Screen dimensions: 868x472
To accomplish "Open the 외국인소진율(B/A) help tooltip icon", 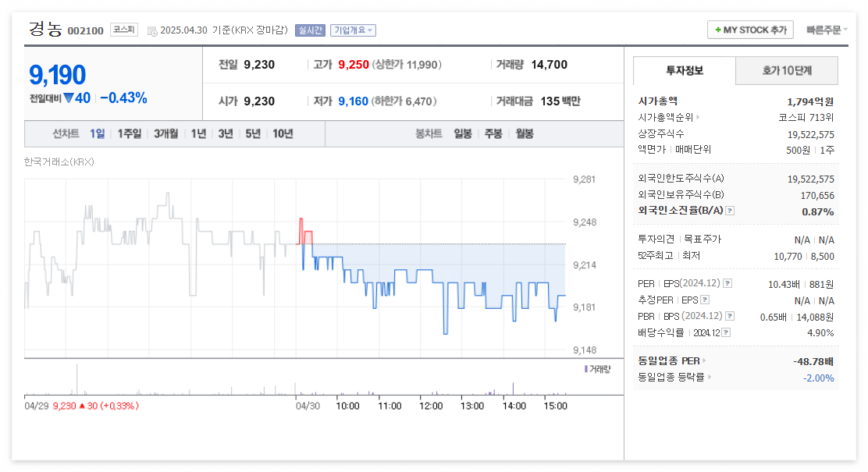I will (x=731, y=210).
